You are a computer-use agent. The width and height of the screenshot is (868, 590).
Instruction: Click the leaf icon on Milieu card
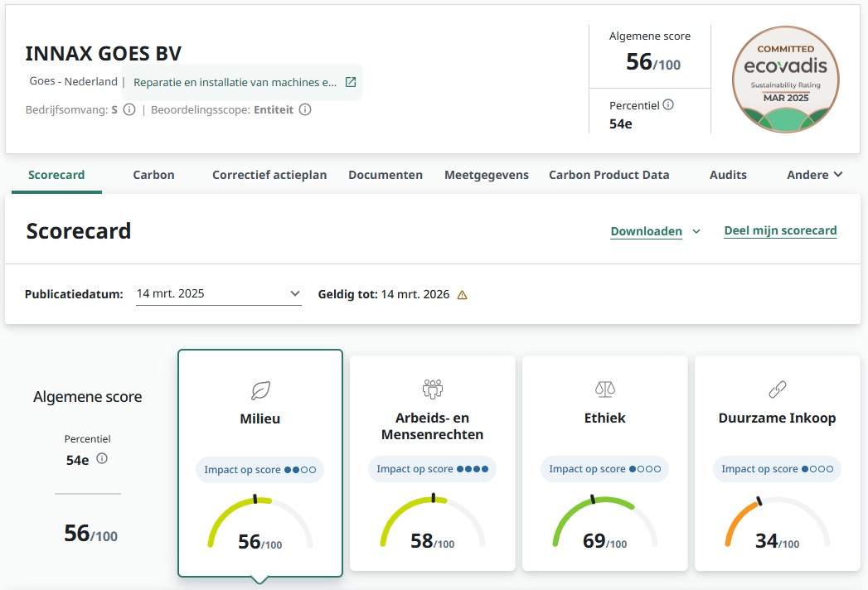pos(260,390)
